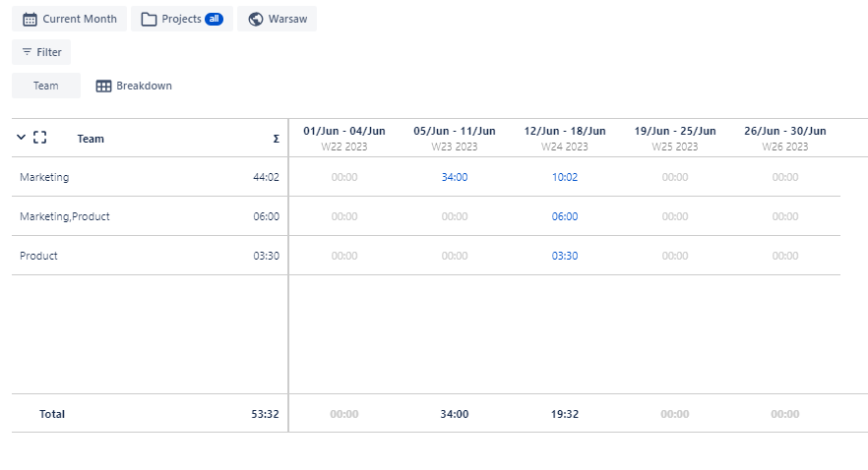This screenshot has width=868, height=470.
Task: Click the sigma sum column header
Action: point(276,140)
